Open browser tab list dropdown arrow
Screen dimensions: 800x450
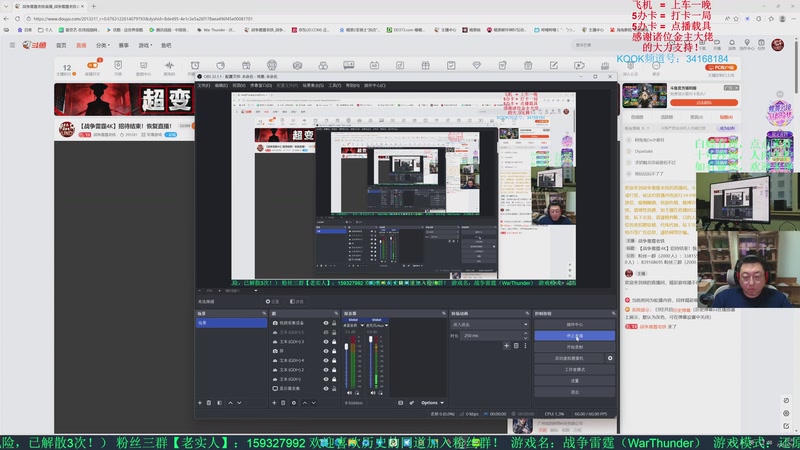(6, 6)
